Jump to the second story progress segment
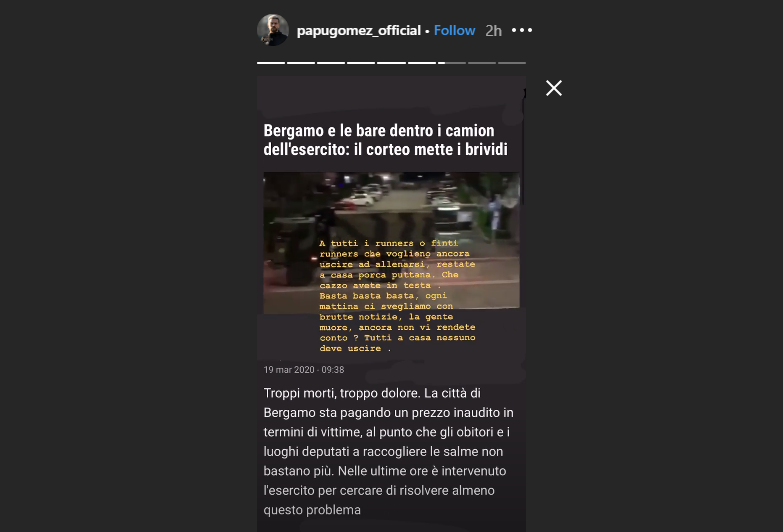 [301, 63]
